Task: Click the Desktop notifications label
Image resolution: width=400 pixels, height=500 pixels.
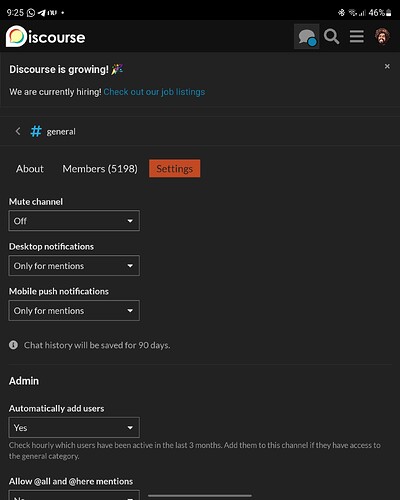Action: tap(51, 247)
